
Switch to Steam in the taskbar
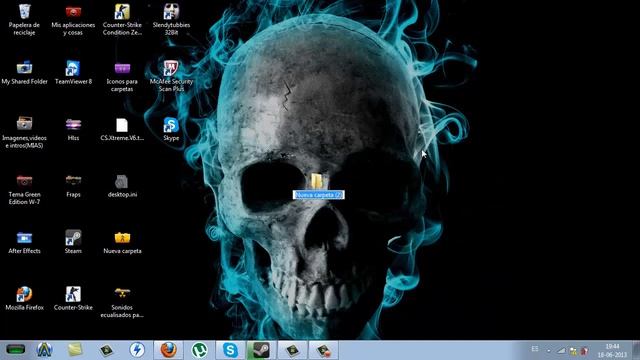[x=261, y=350]
